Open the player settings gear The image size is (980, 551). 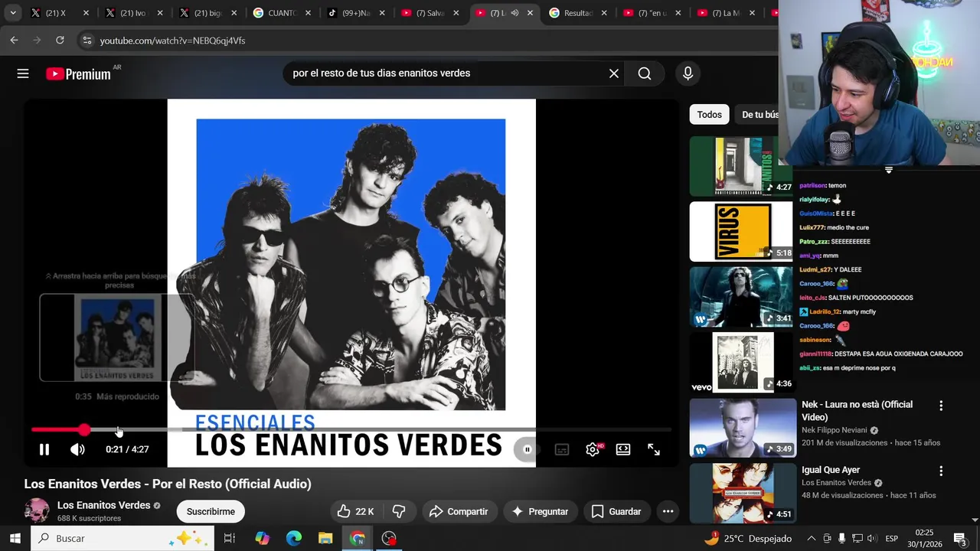(x=593, y=449)
